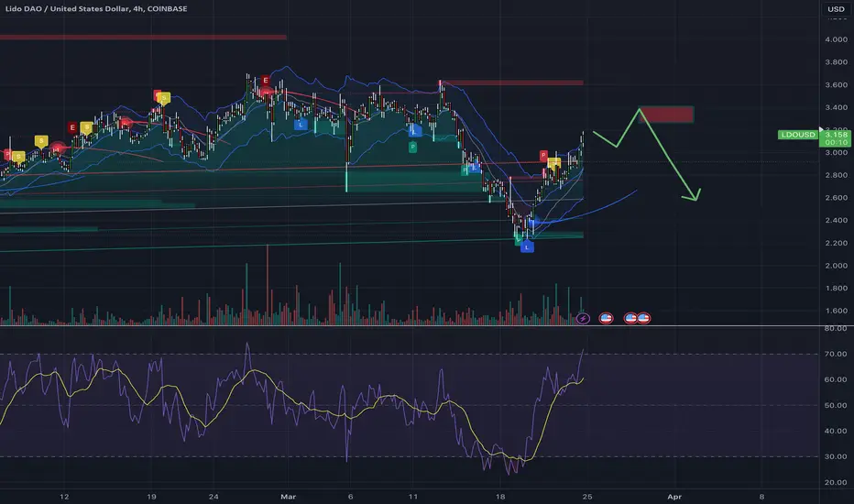Select the blue L marker at chart low
Viewport: 854px width, 504px height.
pos(527,247)
